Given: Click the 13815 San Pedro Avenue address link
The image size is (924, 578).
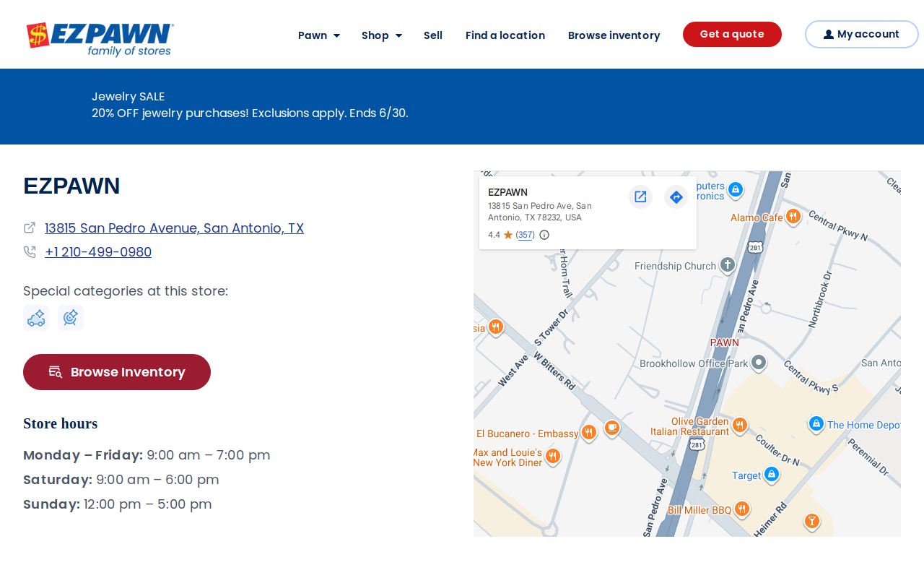Looking at the screenshot, I should [174, 228].
